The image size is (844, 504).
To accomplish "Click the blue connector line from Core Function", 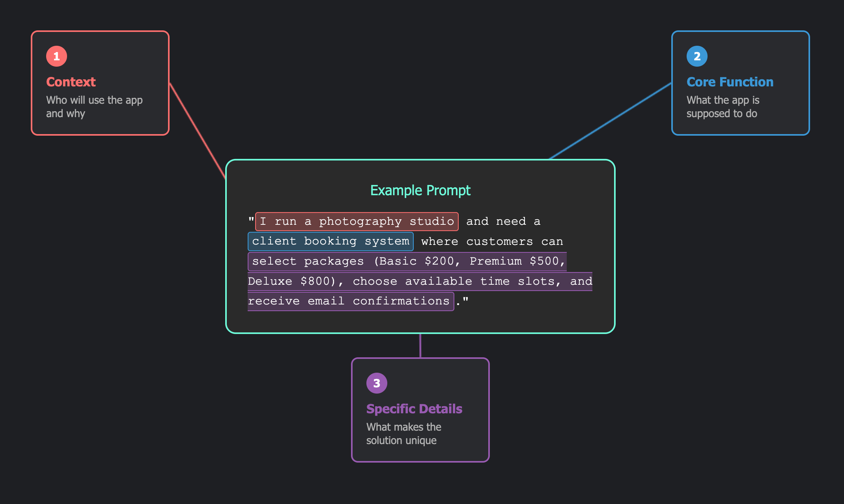I will [610, 121].
